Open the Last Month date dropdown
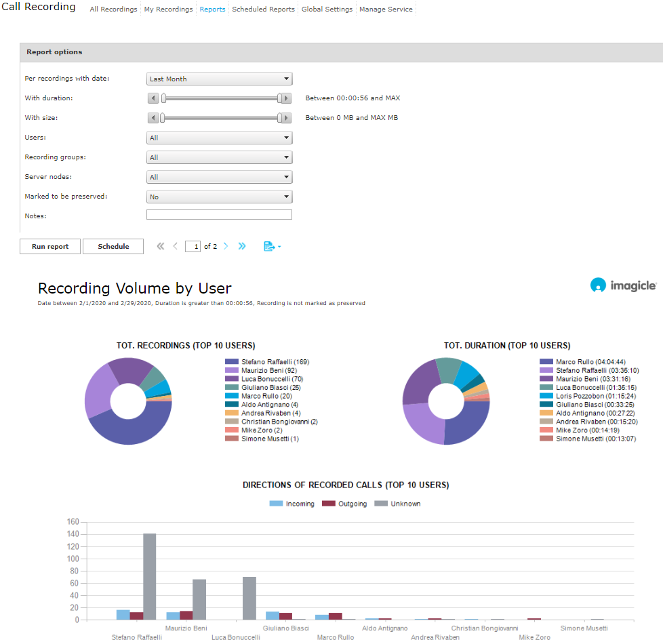Screen dimensions: 663x644 [219, 79]
